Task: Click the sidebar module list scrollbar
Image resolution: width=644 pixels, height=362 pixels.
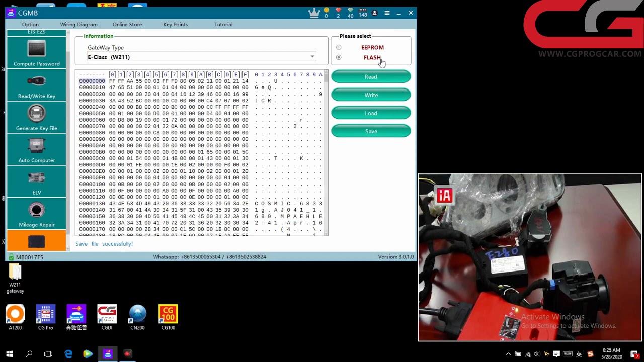Action: tap(68, 141)
